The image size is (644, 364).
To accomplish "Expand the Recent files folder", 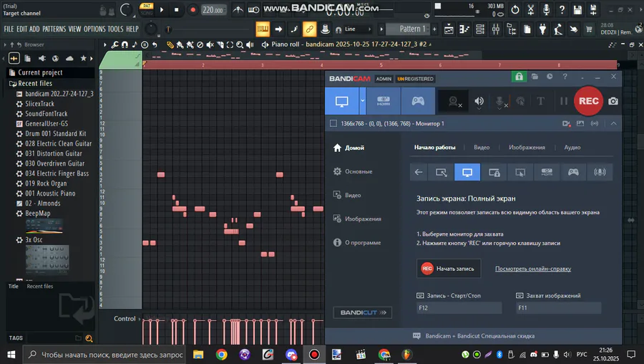I will pyautogui.click(x=35, y=84).
